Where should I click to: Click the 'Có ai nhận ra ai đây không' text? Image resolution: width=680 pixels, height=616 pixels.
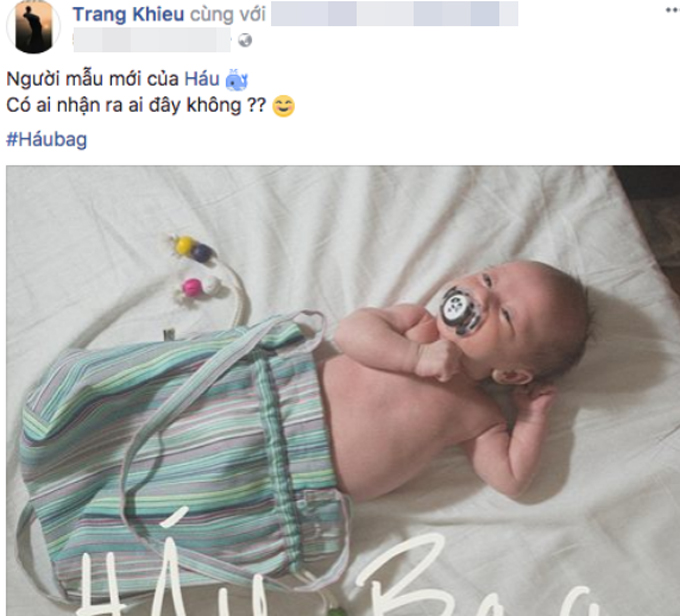click(124, 106)
